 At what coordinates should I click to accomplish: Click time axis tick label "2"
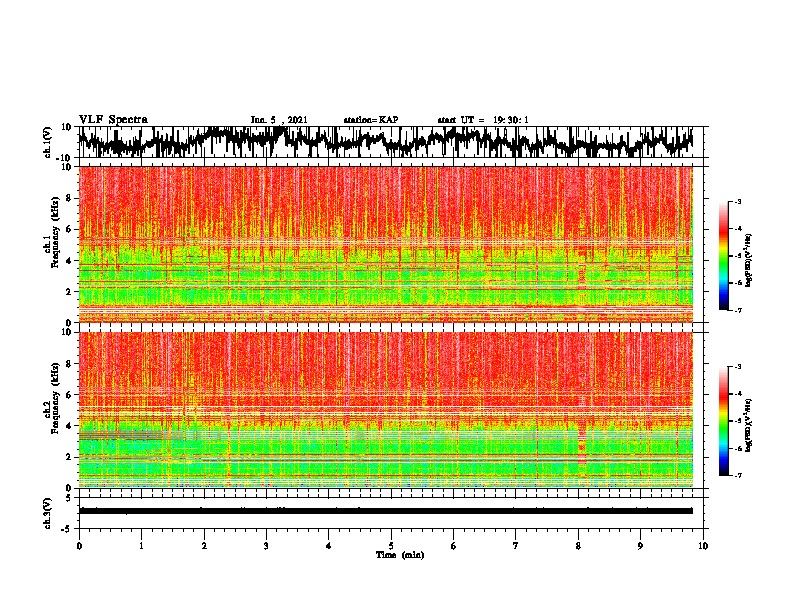click(204, 546)
